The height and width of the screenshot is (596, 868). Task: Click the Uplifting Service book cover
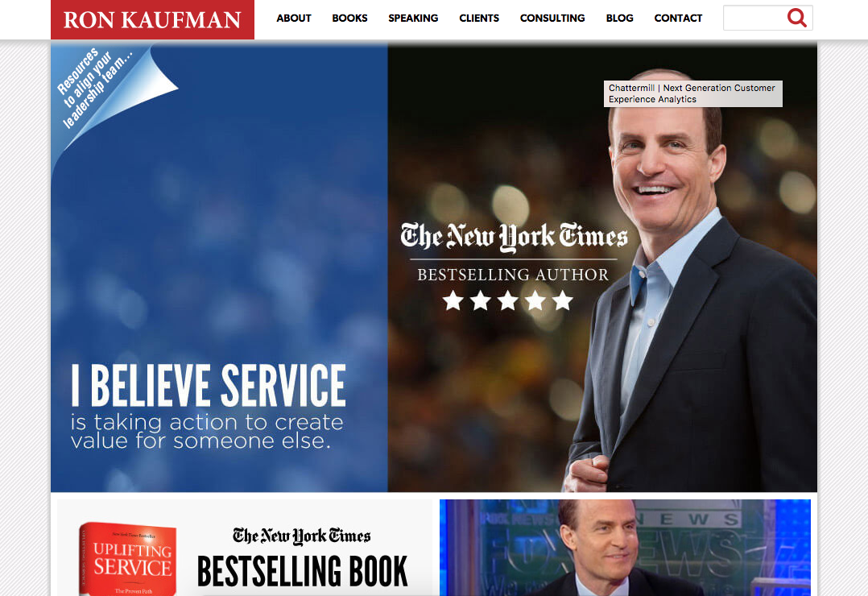pyautogui.click(x=129, y=558)
